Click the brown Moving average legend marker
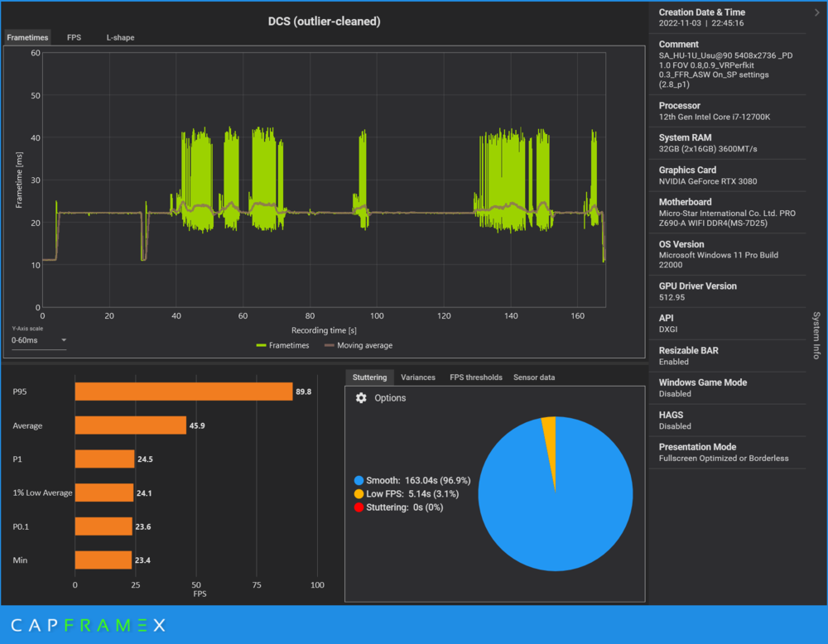Screen dimensions: 828x644 [329, 345]
